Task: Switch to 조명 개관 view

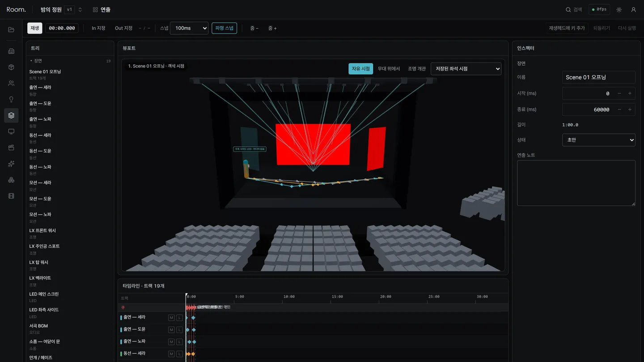Action: click(x=417, y=69)
